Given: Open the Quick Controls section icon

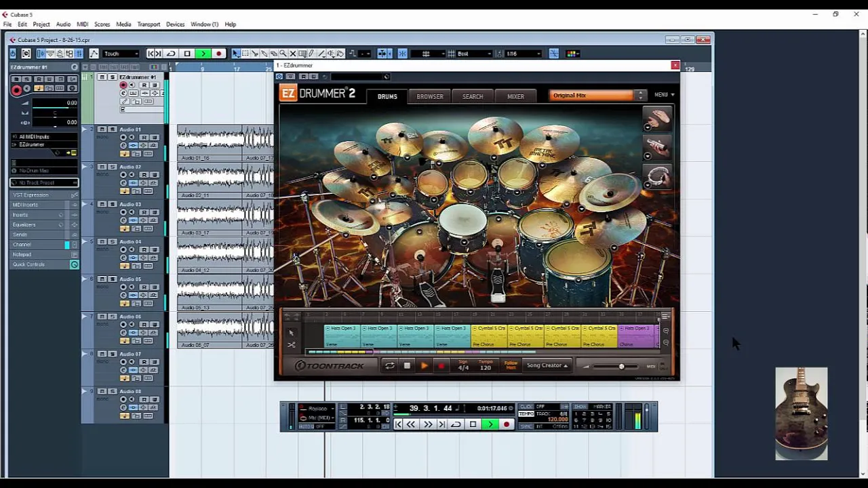Looking at the screenshot, I should coord(75,264).
